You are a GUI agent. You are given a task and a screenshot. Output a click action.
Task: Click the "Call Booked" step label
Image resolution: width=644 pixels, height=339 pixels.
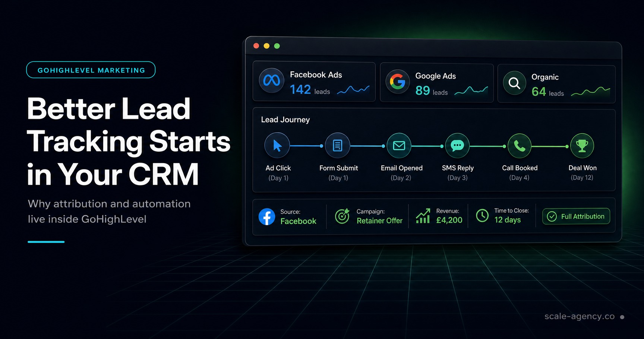tap(520, 168)
